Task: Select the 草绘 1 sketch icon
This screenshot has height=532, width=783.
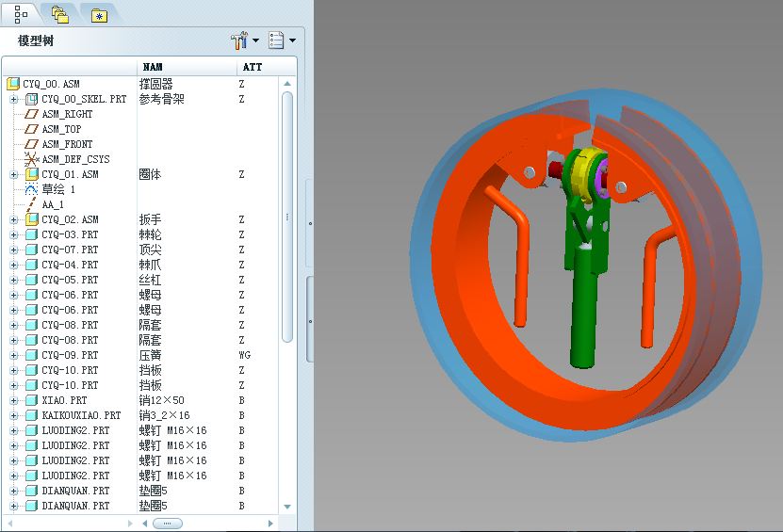Action: point(31,189)
